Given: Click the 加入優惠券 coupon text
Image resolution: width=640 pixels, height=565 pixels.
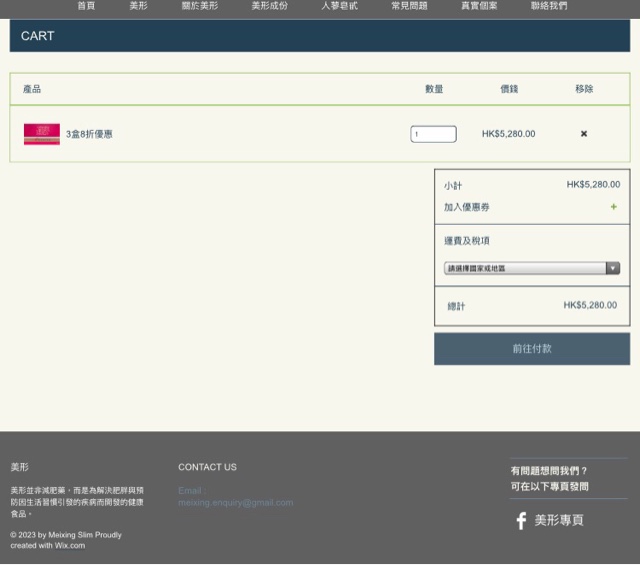Looking at the screenshot, I should (x=467, y=207).
